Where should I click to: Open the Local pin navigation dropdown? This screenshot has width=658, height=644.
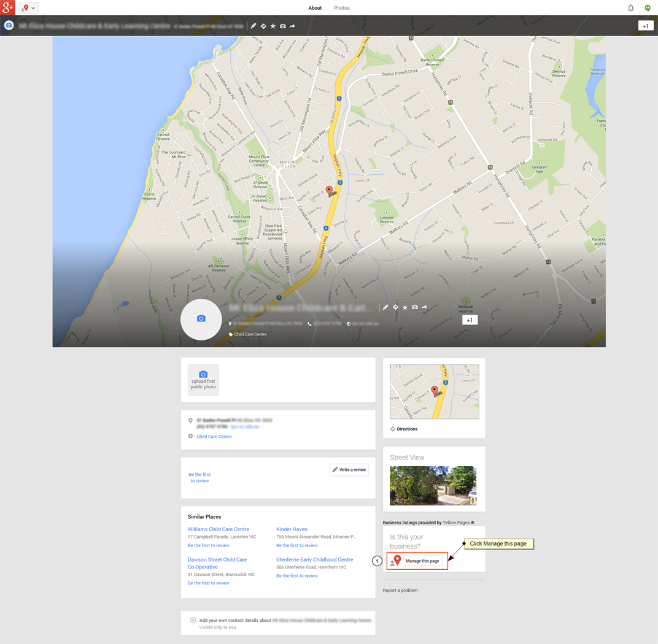(28, 8)
